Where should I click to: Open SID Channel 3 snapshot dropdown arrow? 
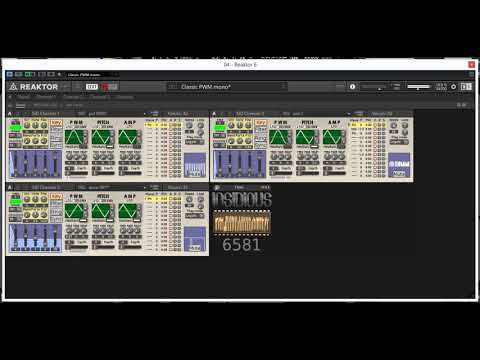point(145,187)
